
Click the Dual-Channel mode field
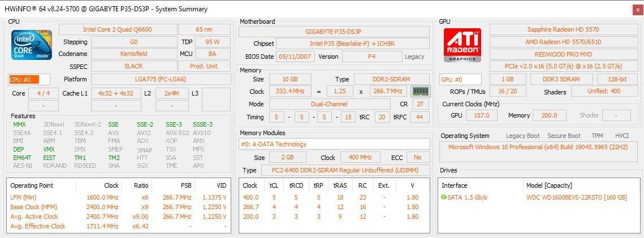(x=330, y=104)
